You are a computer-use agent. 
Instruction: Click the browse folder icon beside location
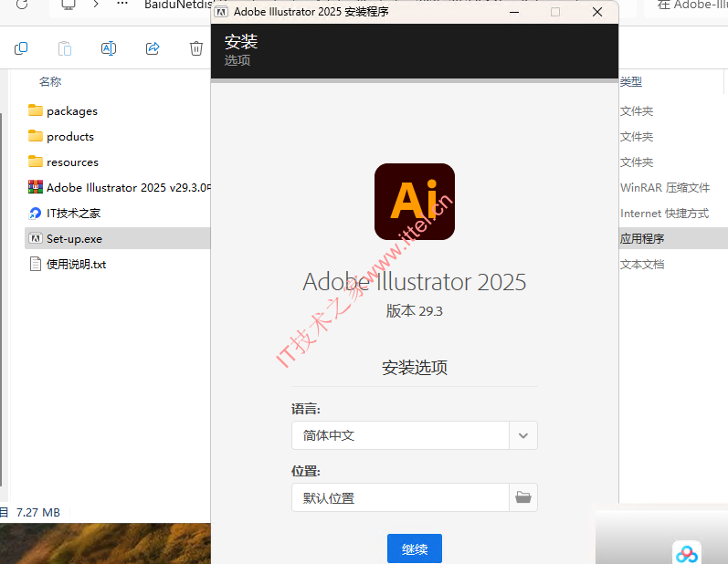click(x=523, y=497)
